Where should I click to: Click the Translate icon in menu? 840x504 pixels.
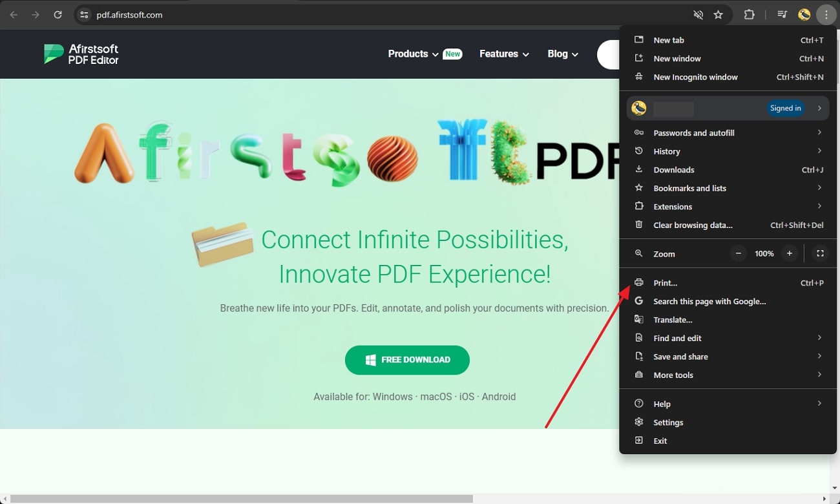tap(639, 319)
